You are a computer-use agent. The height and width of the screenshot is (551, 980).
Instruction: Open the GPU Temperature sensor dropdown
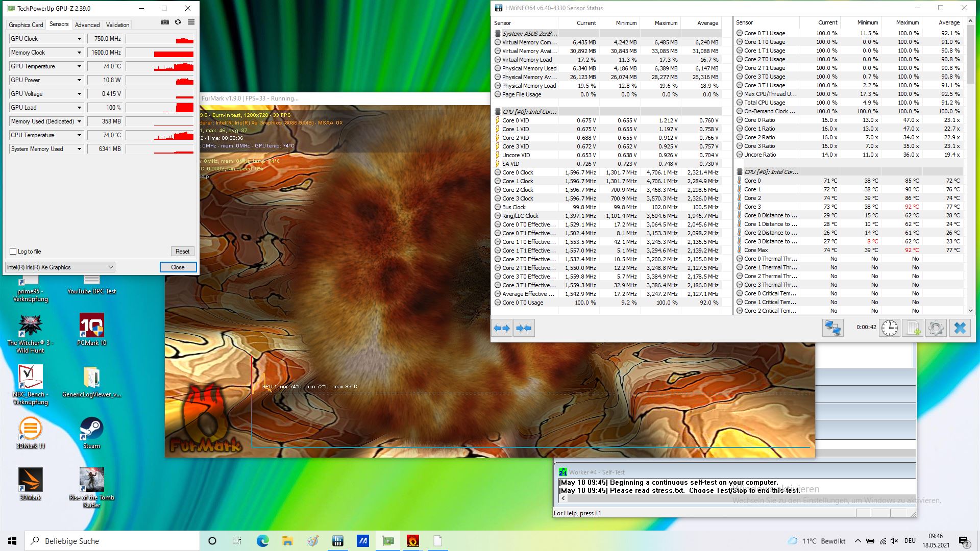click(79, 66)
